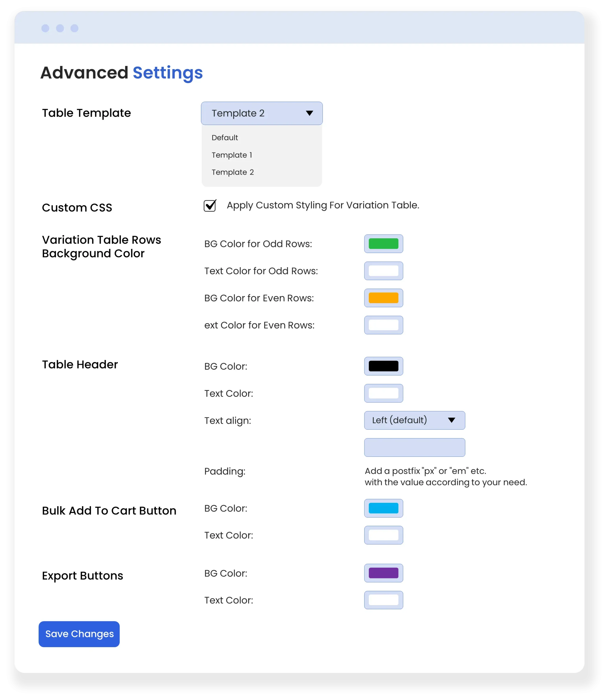The image size is (608, 700).
Task: Open Bulk Add To Cart text color swatch
Action: [x=383, y=535]
